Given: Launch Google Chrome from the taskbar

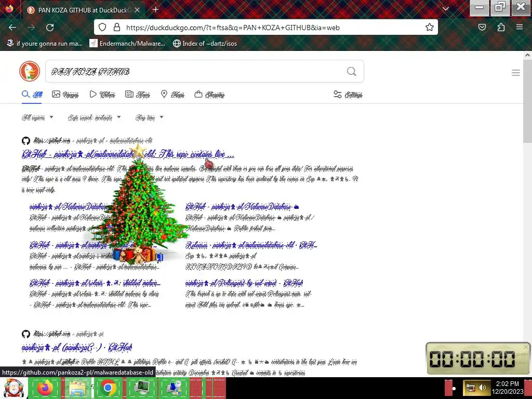Looking at the screenshot, I should [108, 388].
